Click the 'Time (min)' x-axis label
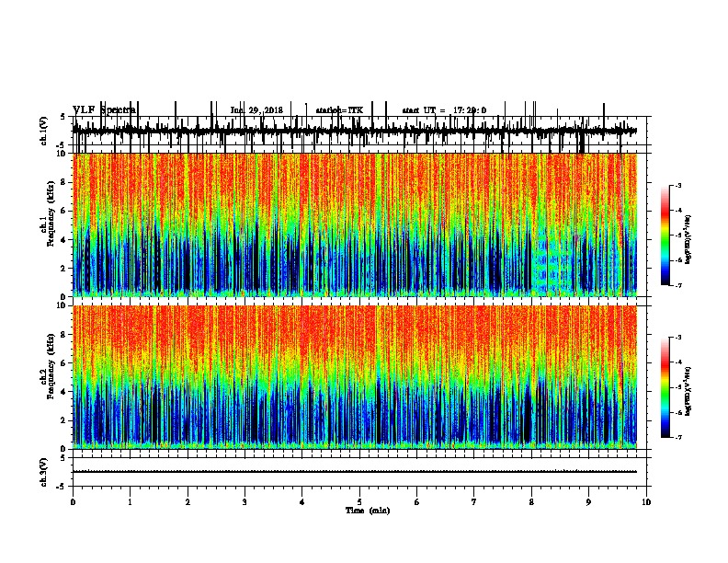This screenshot has height=563, width=728. pos(368,511)
